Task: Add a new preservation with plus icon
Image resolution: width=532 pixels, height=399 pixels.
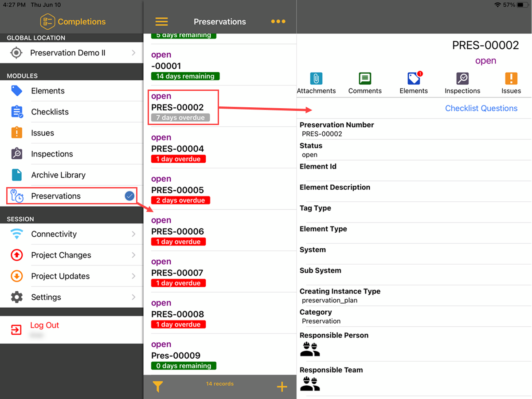Action: click(x=282, y=387)
